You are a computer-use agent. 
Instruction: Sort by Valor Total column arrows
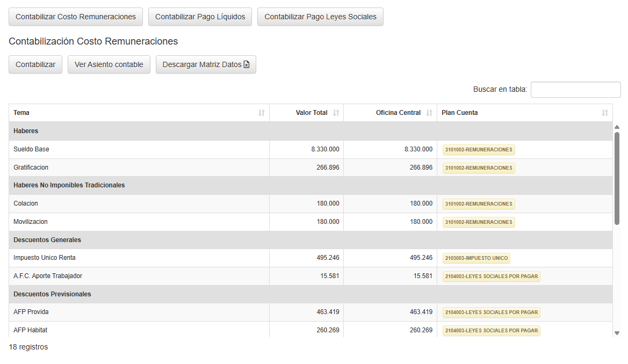tap(336, 113)
